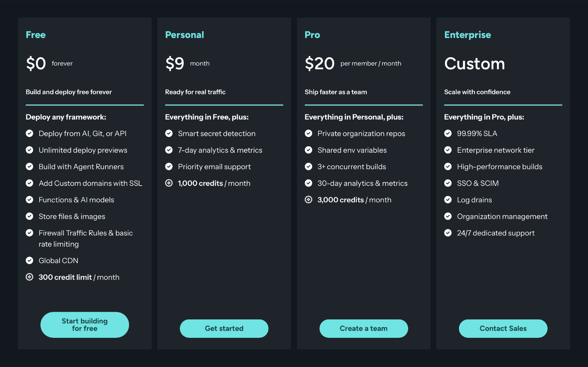Click the Get started button
The image size is (588, 367).
224,328
